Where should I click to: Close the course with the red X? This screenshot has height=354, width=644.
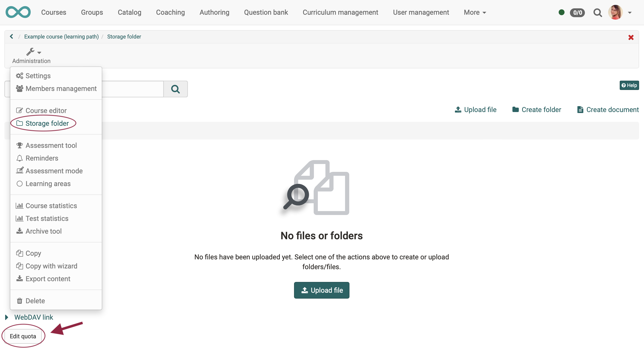pos(631,38)
